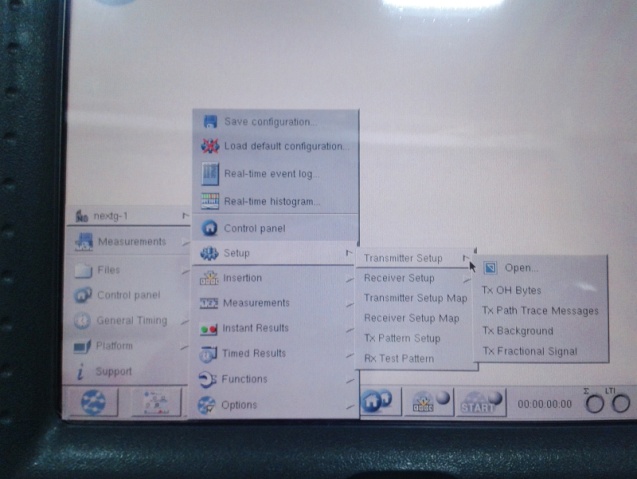The width and height of the screenshot is (637, 479).
Task: Open Transmitter Setup Map
Action: click(414, 298)
